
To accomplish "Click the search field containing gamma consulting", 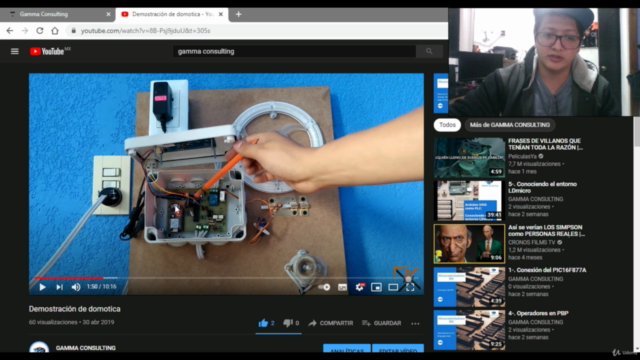I will (x=294, y=51).
